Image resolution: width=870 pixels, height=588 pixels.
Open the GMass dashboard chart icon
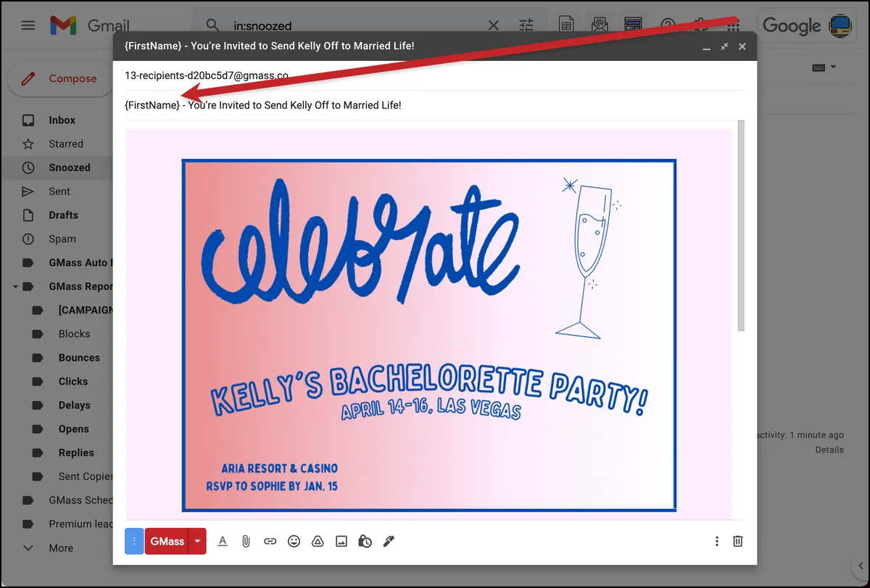point(632,25)
